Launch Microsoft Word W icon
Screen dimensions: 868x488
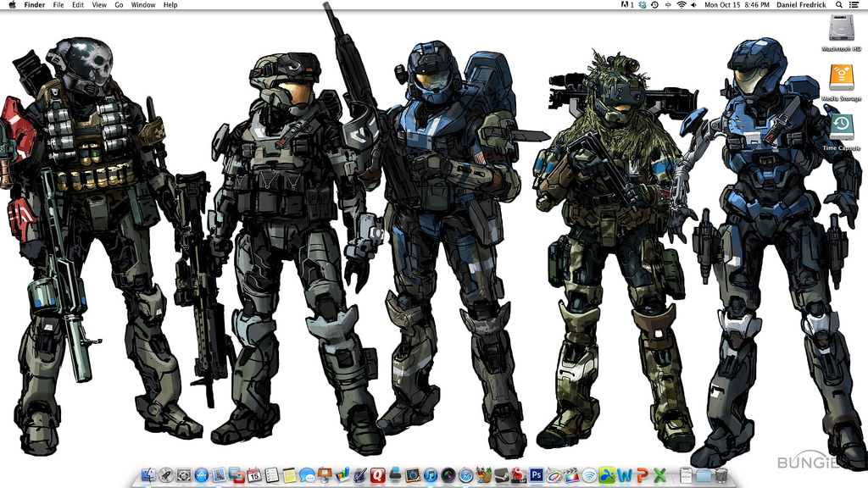tap(624, 474)
